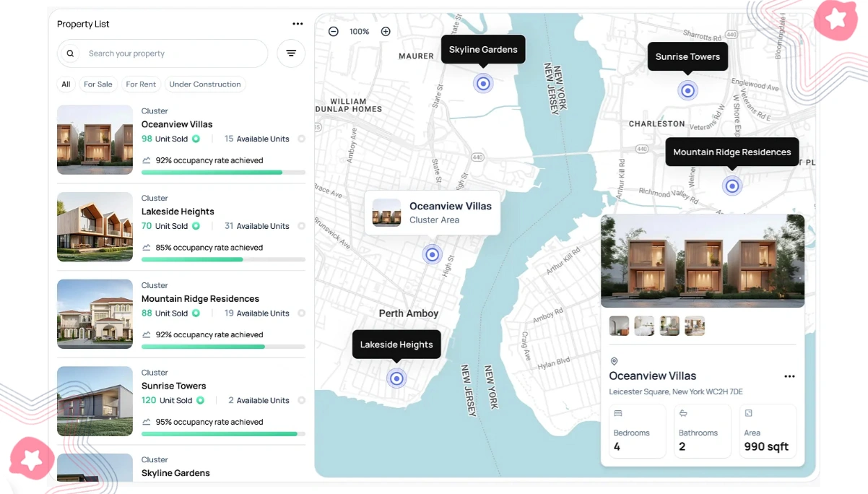Click green sold indicator for Oceanview Villas

tap(196, 139)
